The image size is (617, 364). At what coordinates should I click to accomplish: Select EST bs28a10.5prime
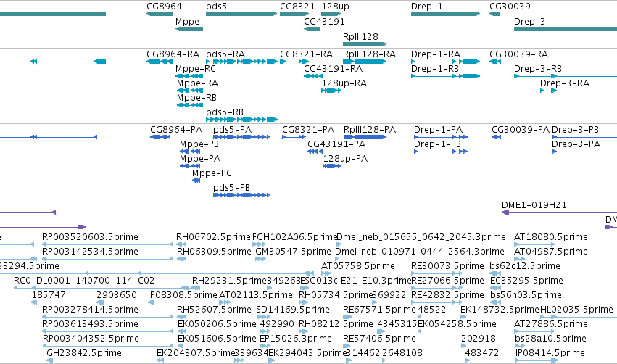point(550,339)
